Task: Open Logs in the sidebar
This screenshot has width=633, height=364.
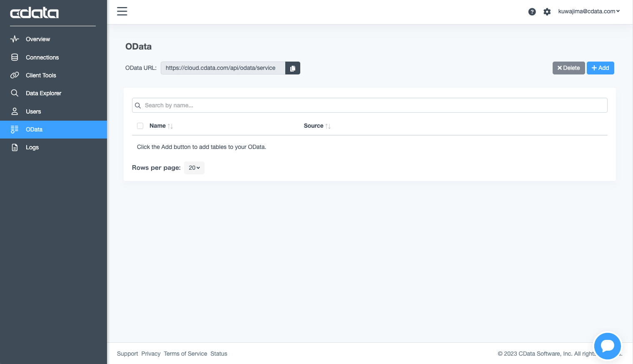Action: coord(53,147)
